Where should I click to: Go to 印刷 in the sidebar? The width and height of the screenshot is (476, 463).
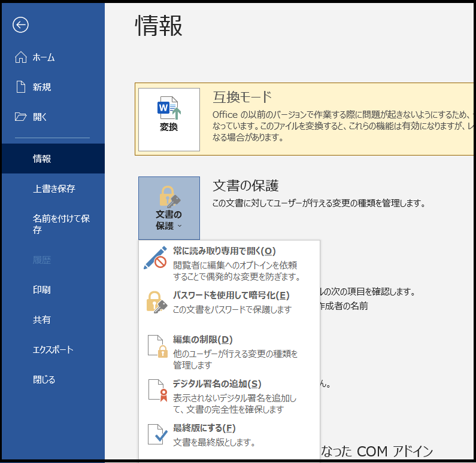pos(42,290)
